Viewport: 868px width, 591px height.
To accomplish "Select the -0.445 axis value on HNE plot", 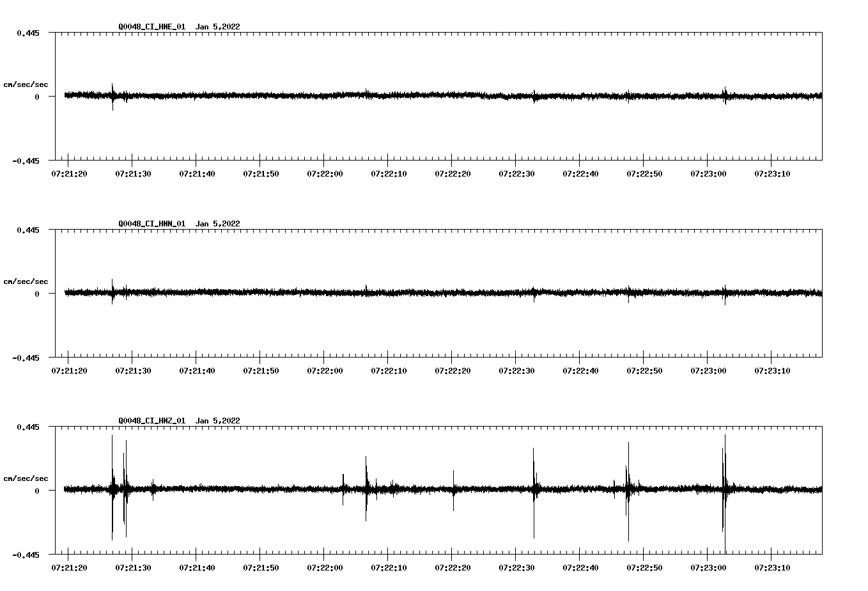I will tap(26, 161).
